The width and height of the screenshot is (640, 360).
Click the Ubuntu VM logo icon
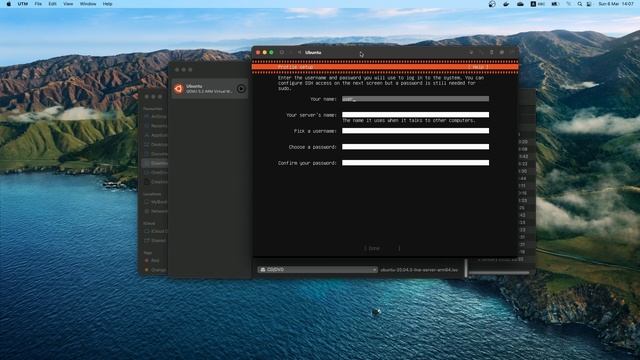(x=178, y=89)
